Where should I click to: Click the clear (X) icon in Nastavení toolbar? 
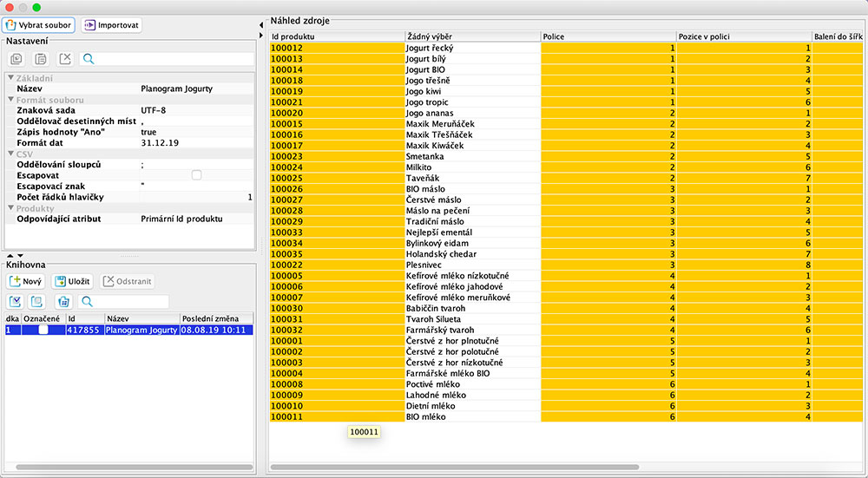(64, 59)
